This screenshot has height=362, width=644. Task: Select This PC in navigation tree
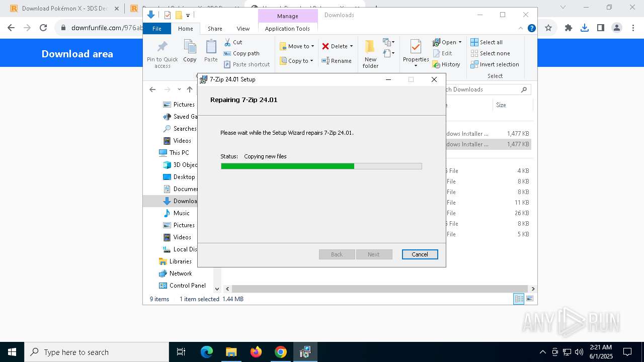(174, 153)
